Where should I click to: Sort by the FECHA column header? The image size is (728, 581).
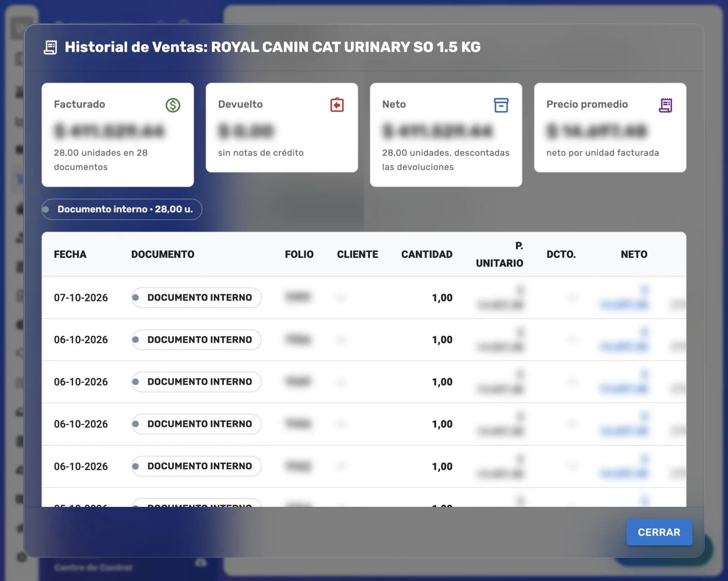(x=70, y=254)
